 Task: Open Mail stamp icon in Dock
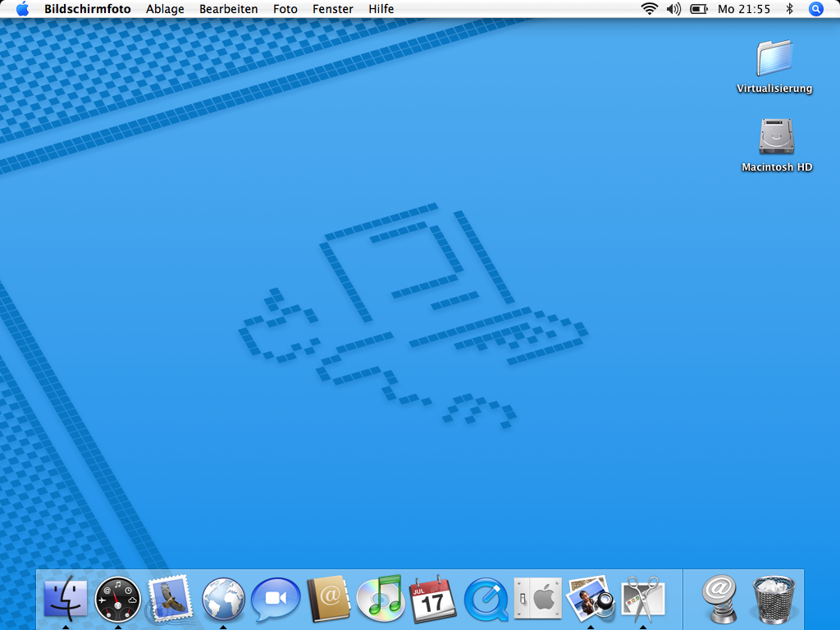click(170, 599)
